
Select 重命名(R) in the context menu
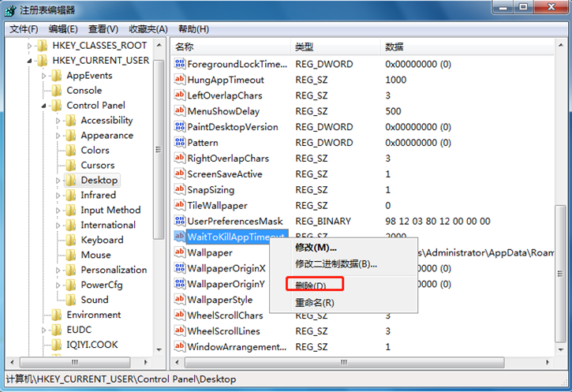[314, 303]
